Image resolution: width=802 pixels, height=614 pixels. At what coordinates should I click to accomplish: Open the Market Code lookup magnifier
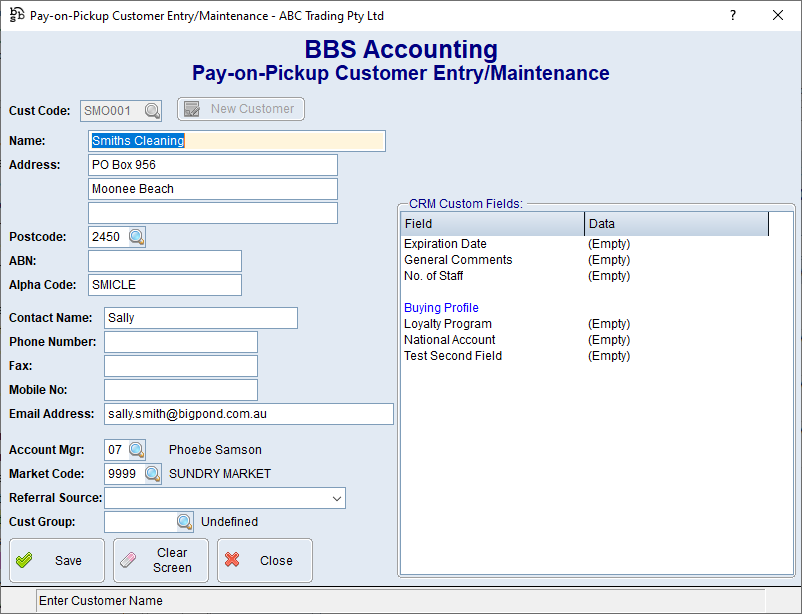pyautogui.click(x=152, y=474)
